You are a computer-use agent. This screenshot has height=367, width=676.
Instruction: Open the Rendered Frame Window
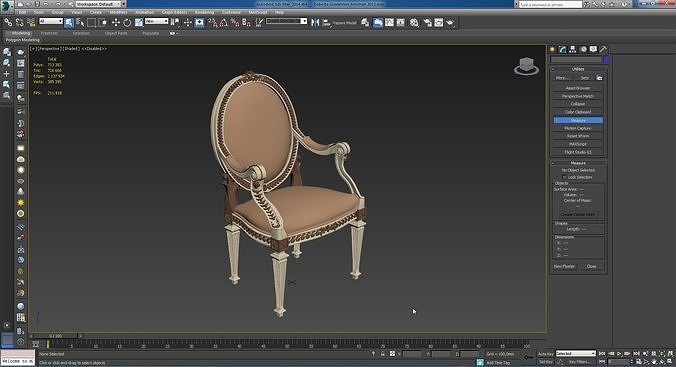tap(438, 22)
